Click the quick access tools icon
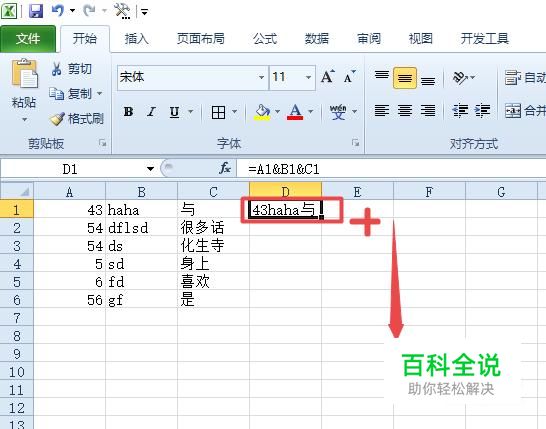546x429 pixels. pos(122,11)
